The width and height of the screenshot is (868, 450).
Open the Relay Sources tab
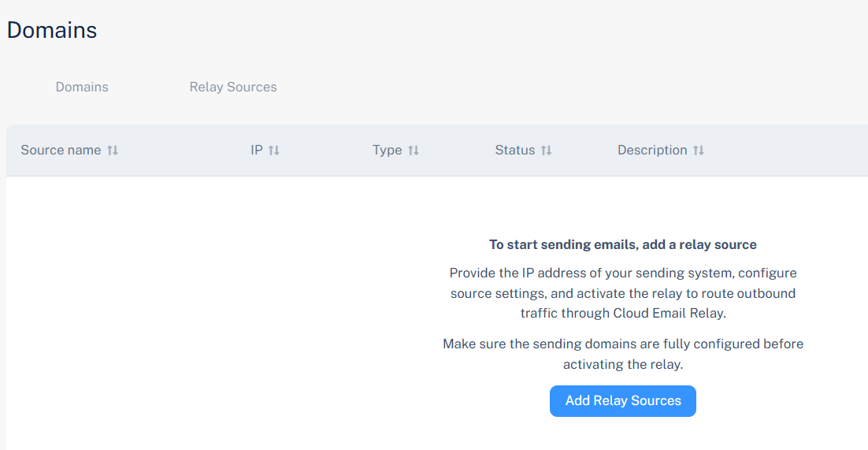233,87
